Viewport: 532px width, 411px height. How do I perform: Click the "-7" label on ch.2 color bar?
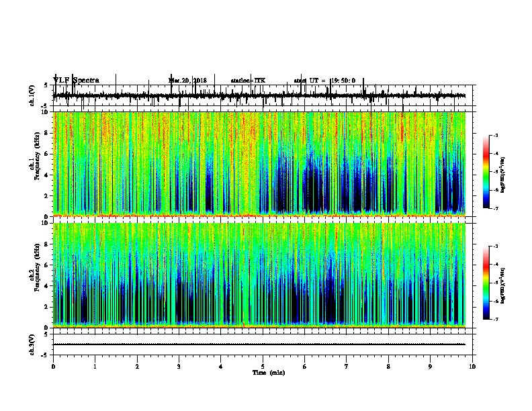point(496,319)
